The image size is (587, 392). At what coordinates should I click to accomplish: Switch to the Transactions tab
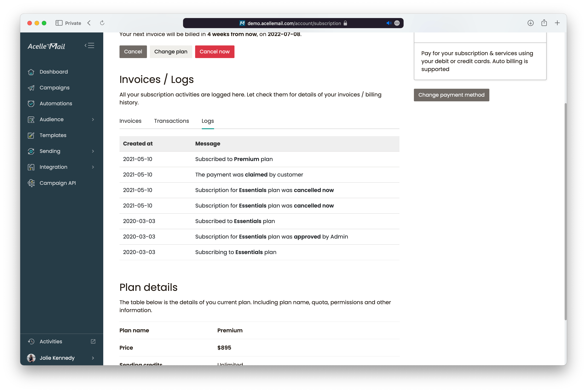(171, 121)
